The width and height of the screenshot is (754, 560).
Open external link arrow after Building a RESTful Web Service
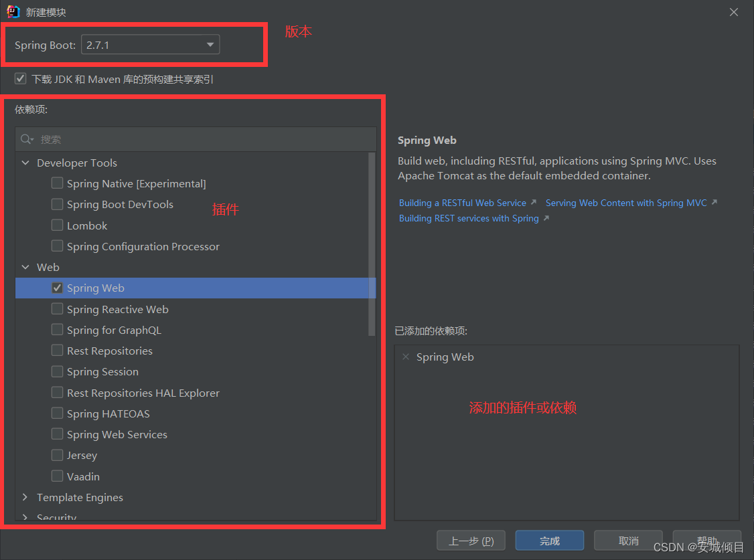click(533, 203)
